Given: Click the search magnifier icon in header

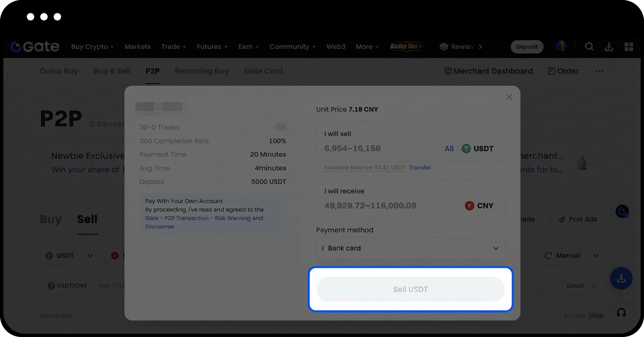Looking at the screenshot, I should point(589,47).
